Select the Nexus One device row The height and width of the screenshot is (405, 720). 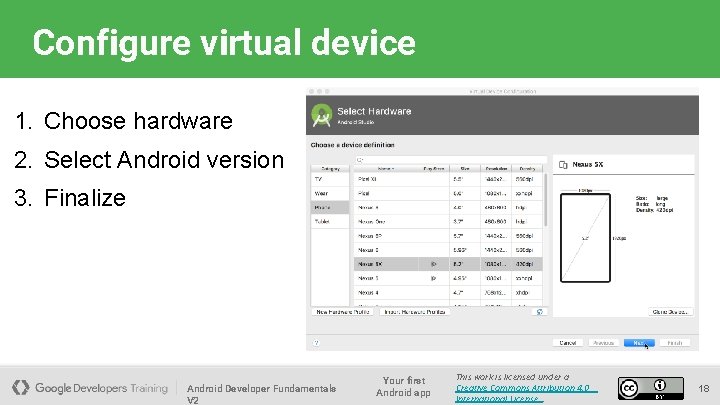448,222
